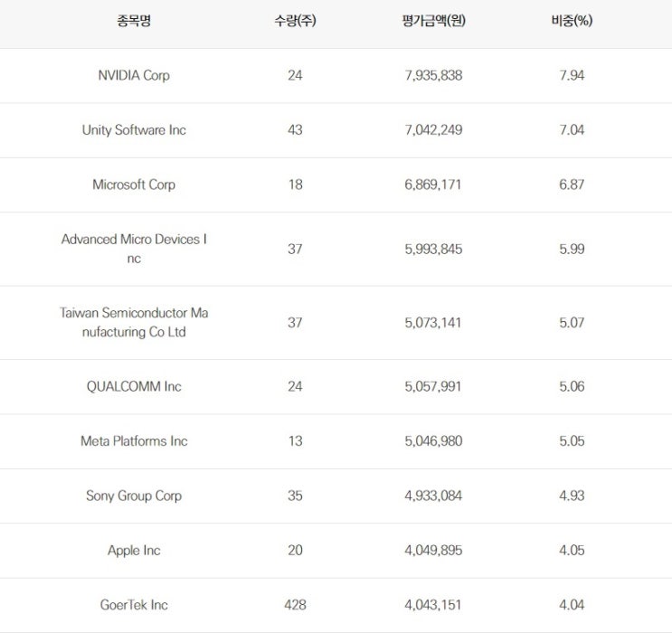Click NVIDIA valuation 7,935,838
The width and height of the screenshot is (672, 633).
(434, 75)
